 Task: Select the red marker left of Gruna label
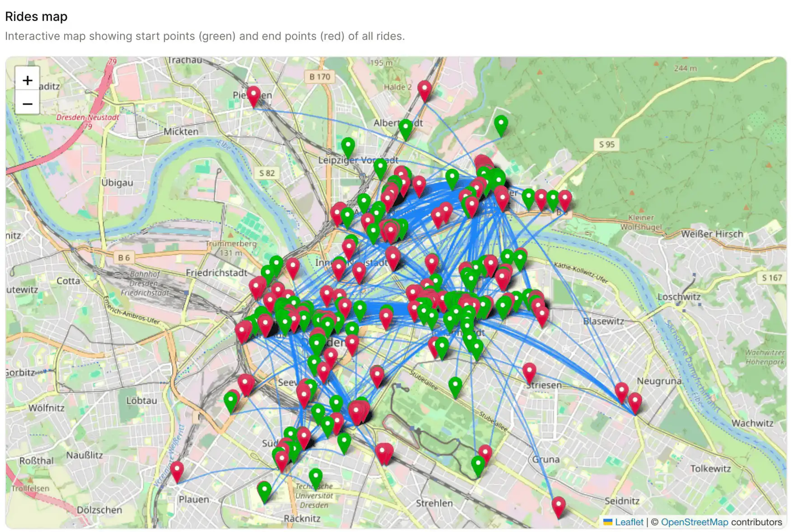(x=485, y=454)
